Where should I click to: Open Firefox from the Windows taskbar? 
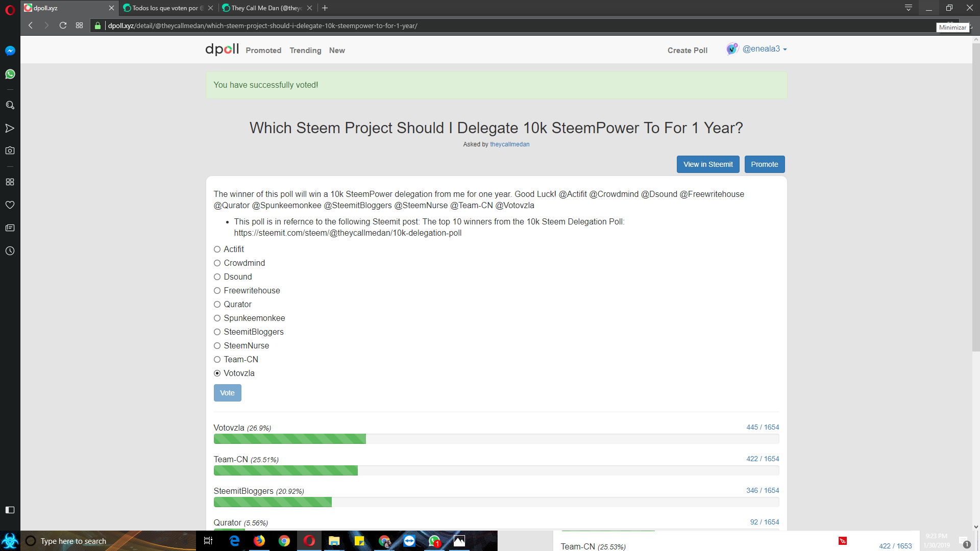(259, 541)
